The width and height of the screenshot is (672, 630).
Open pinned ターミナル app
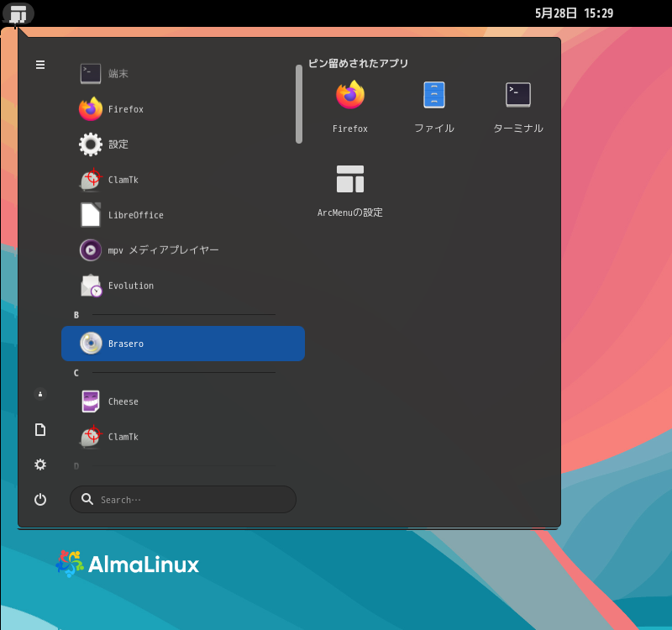[518, 108]
